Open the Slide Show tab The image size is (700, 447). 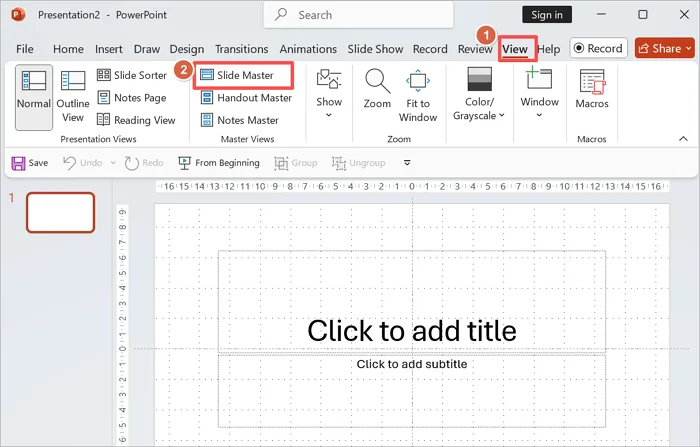coord(375,49)
